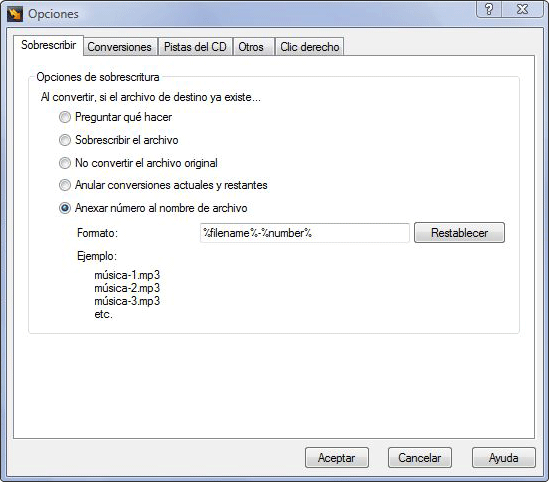This screenshot has width=549, height=482.
Task: Click inside the Formato text field
Action: [x=305, y=233]
